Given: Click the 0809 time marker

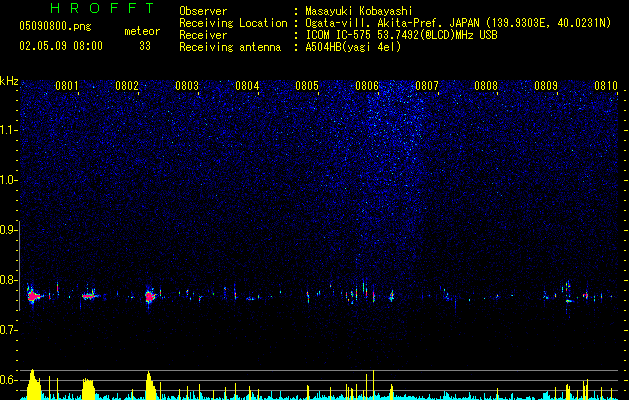Looking at the screenshot, I should point(546,86).
